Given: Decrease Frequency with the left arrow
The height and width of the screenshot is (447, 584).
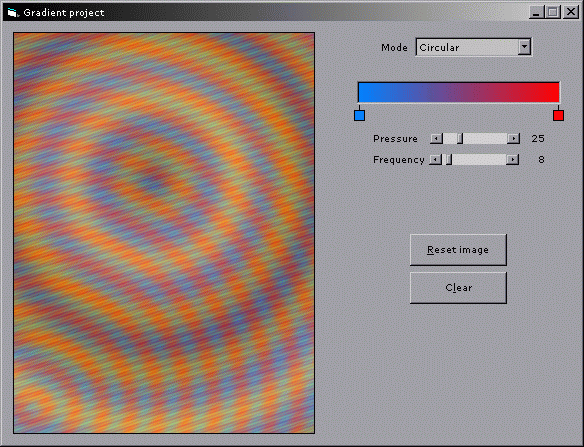Looking at the screenshot, I should 435,160.
